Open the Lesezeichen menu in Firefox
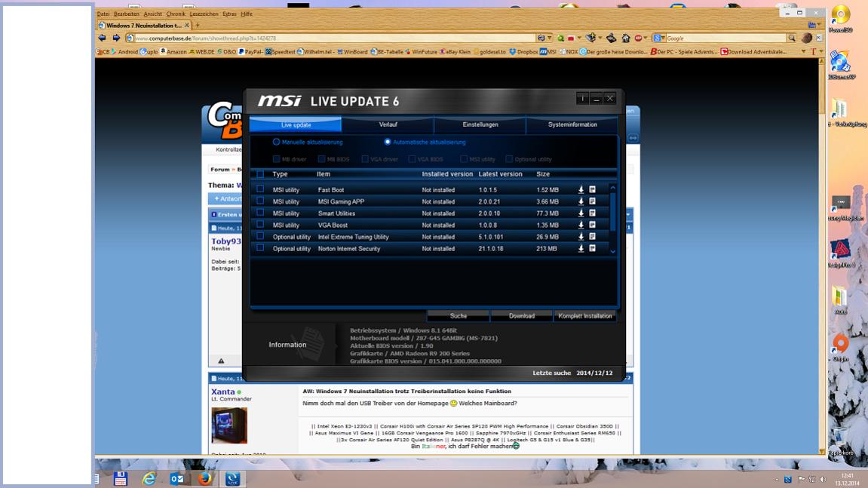Image resolution: width=868 pixels, height=488 pixels. [x=204, y=14]
